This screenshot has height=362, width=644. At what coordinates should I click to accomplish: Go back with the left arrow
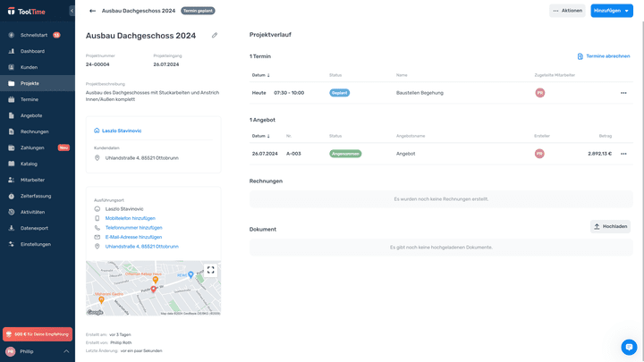coord(92,11)
